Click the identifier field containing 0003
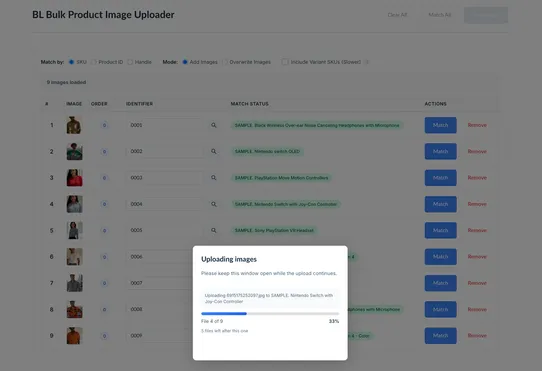The image size is (542, 371). point(165,178)
